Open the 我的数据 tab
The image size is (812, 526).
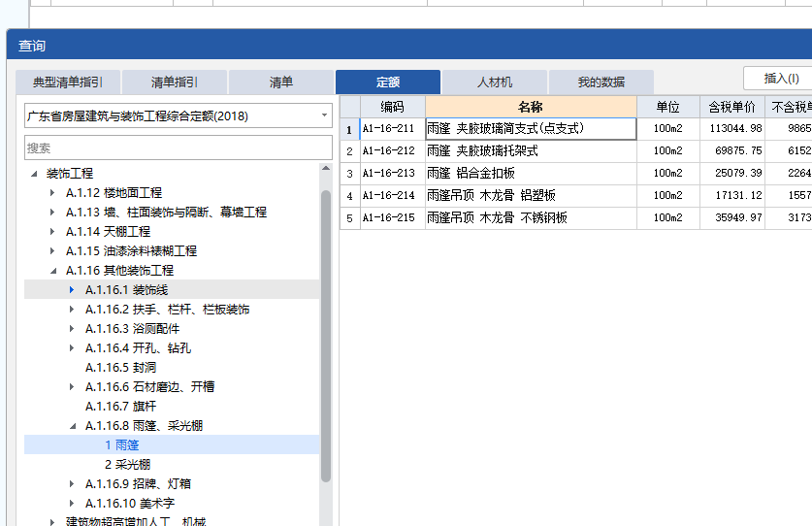pos(601,82)
